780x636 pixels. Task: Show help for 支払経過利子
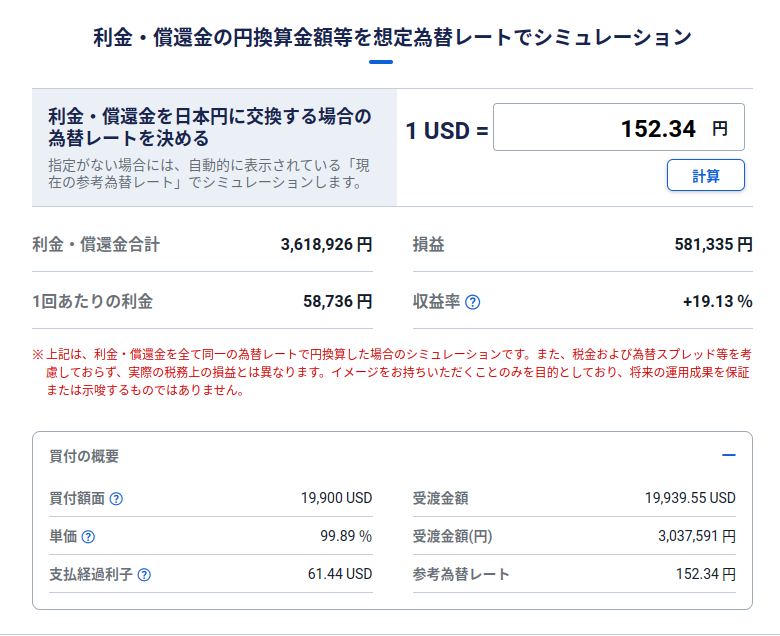pyautogui.click(x=144, y=575)
